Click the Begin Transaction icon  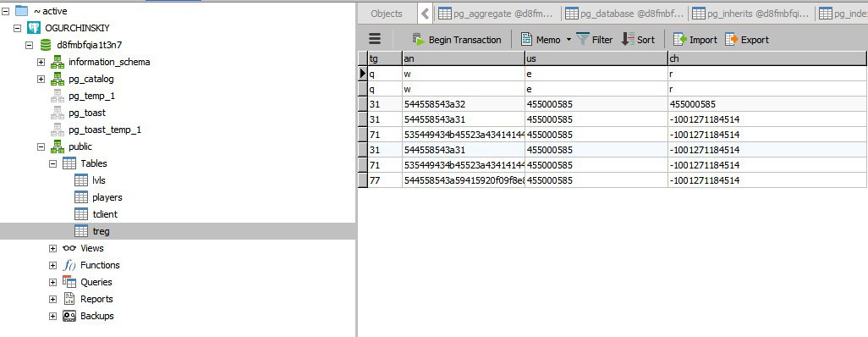point(419,39)
